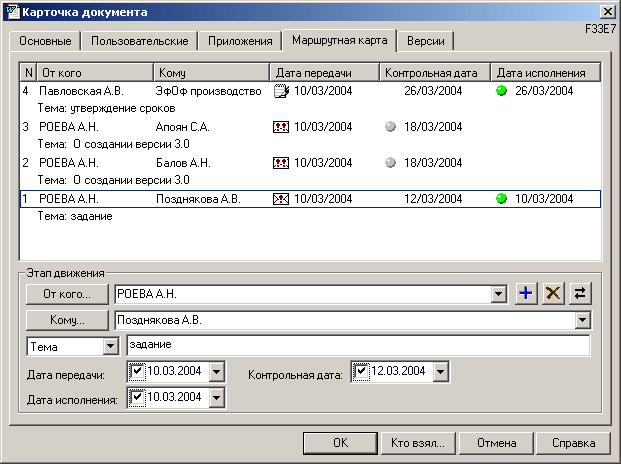Click the envelope icon in row 1
621x464 pixels.
(281, 199)
